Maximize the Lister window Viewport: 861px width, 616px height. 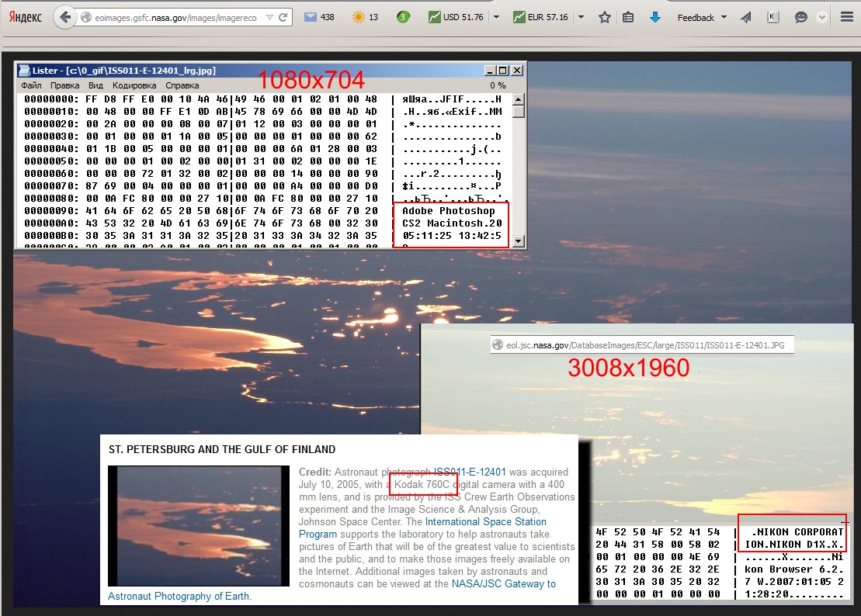coord(503,71)
